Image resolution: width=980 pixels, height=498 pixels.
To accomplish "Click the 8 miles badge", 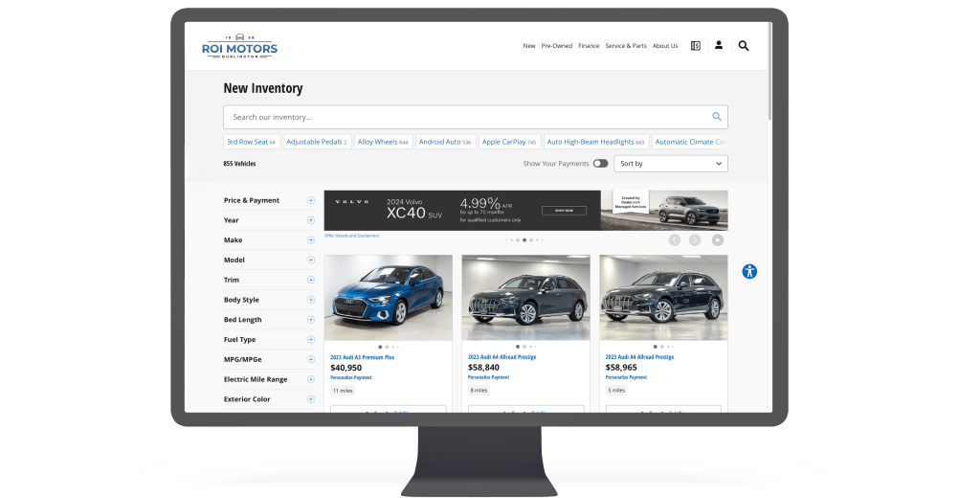I will tap(479, 391).
